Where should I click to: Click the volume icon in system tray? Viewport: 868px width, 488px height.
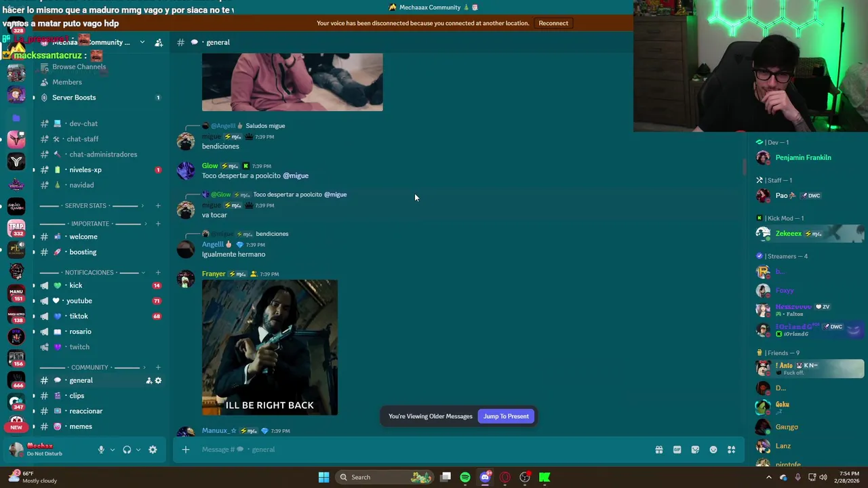823,477
